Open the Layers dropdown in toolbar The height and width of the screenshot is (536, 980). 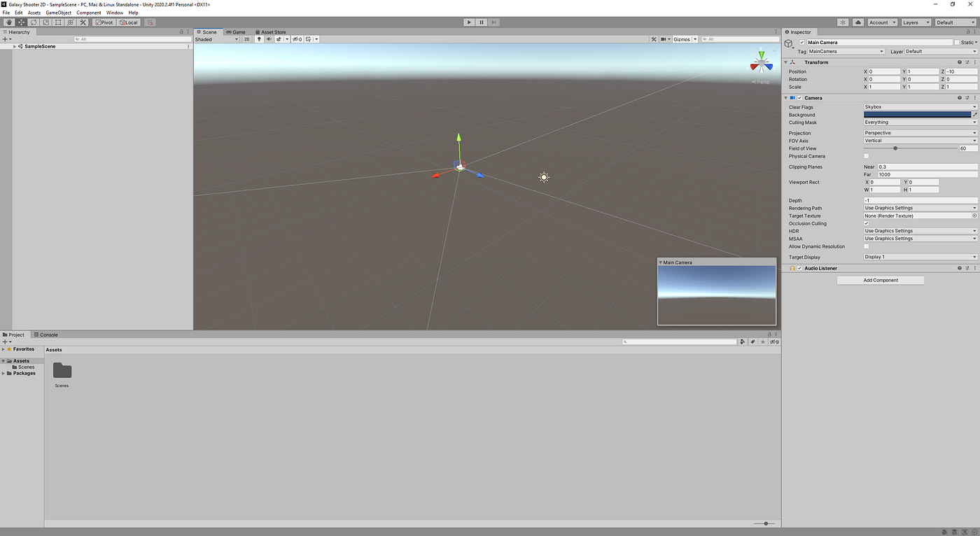click(916, 22)
